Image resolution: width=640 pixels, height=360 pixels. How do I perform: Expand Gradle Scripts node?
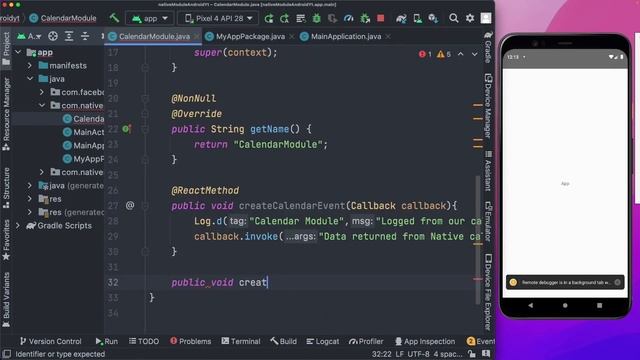tap(18, 225)
